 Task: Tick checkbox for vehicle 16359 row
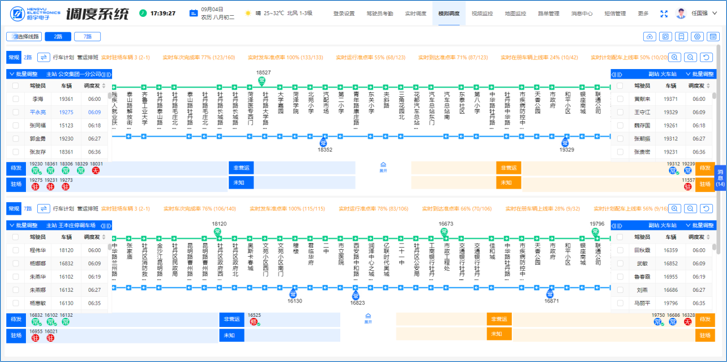click(619, 250)
